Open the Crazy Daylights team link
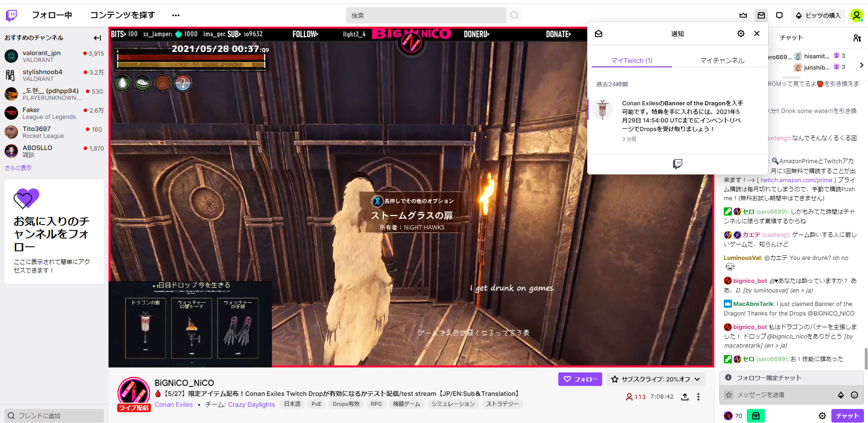Image resolution: width=868 pixels, height=423 pixels. [251, 404]
